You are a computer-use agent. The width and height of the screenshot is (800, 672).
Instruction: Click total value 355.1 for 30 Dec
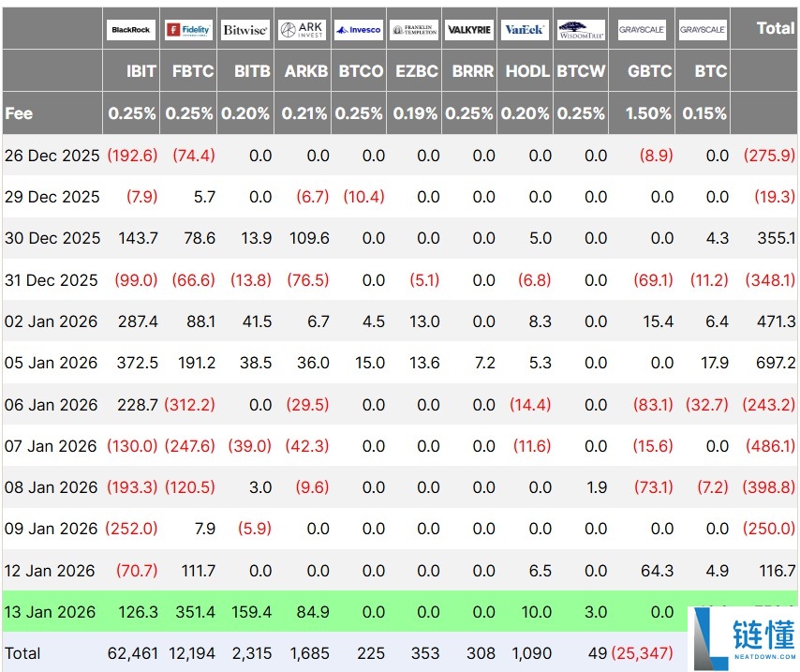776,238
